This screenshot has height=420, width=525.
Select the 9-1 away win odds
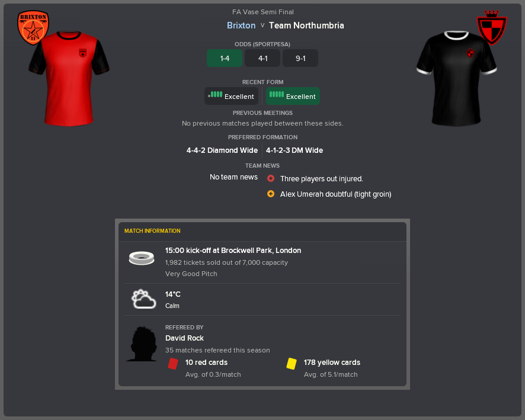tap(300, 58)
